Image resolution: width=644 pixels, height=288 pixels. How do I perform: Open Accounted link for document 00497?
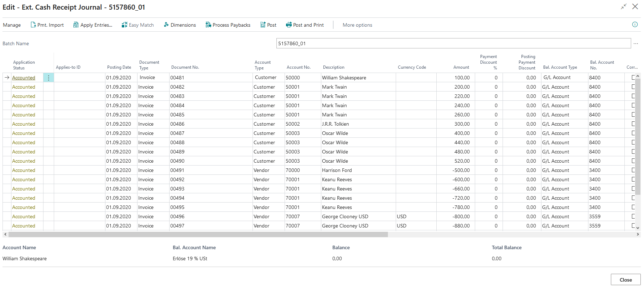click(24, 226)
